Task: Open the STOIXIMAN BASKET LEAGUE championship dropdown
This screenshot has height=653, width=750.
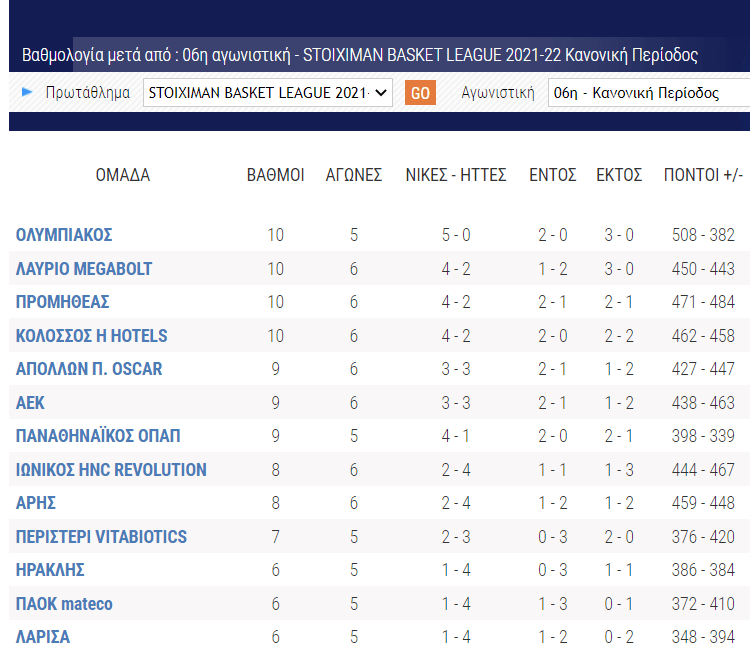Action: [268, 93]
